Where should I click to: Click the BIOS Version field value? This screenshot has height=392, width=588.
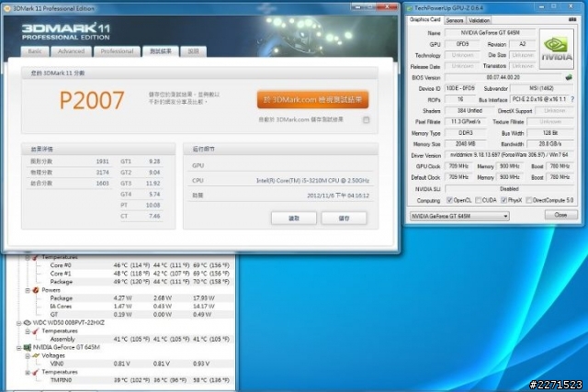click(503, 77)
